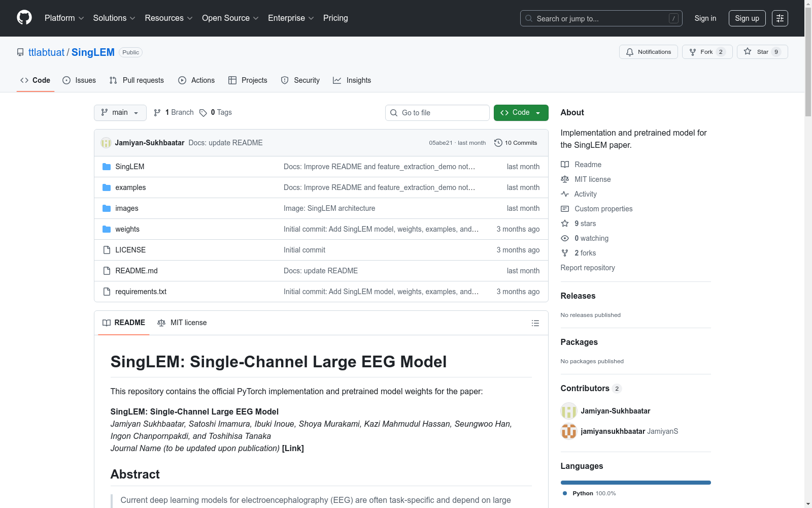
Task: Click the Search or jump to field
Action: point(601,18)
